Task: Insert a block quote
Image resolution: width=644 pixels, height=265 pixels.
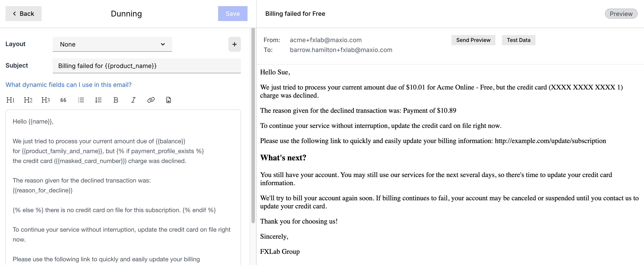Action: (x=63, y=100)
